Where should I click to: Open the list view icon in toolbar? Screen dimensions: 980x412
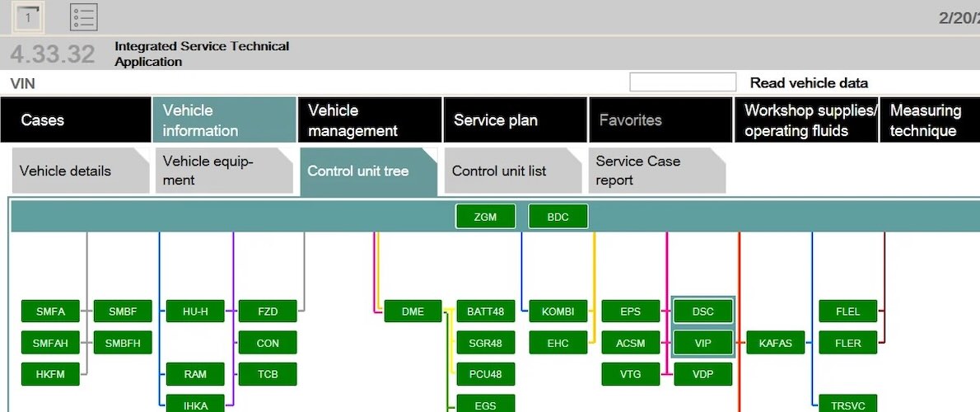83,16
